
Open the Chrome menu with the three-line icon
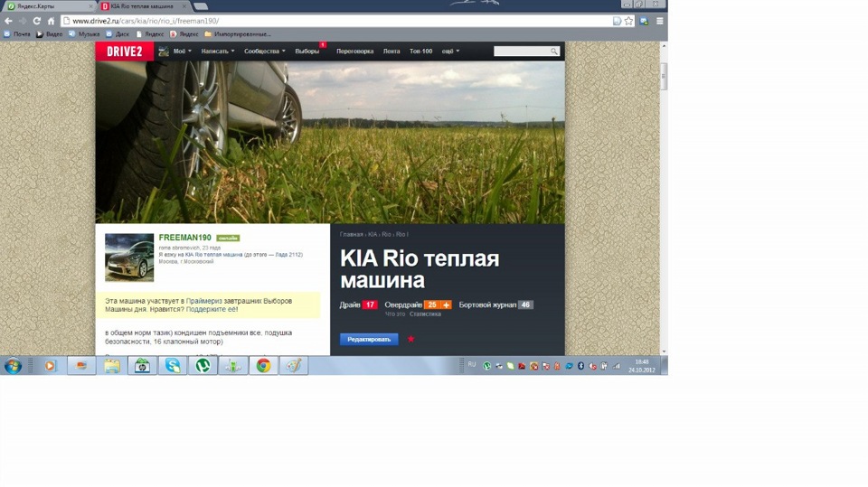tap(660, 21)
